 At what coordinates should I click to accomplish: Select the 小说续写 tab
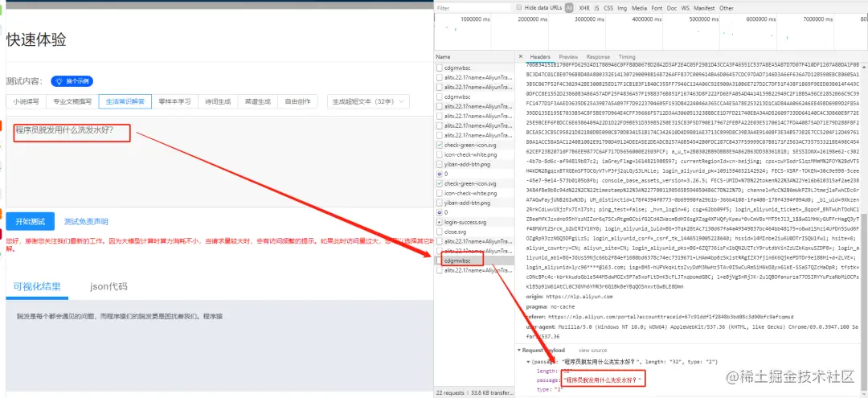[x=27, y=101]
